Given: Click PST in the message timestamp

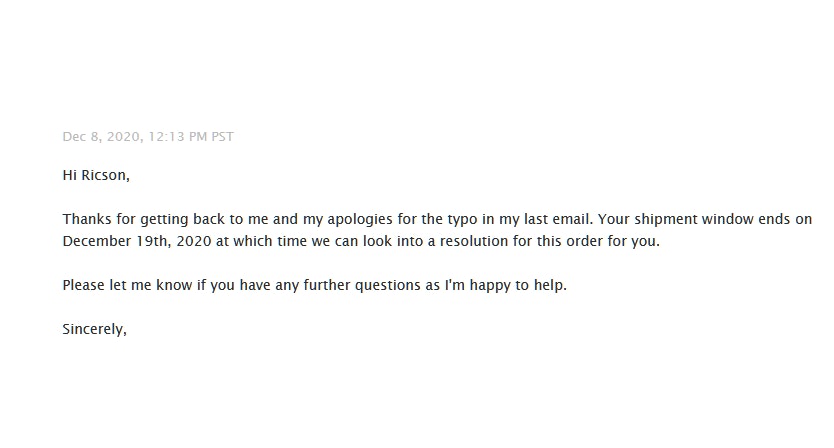Looking at the screenshot, I should click(x=221, y=137).
